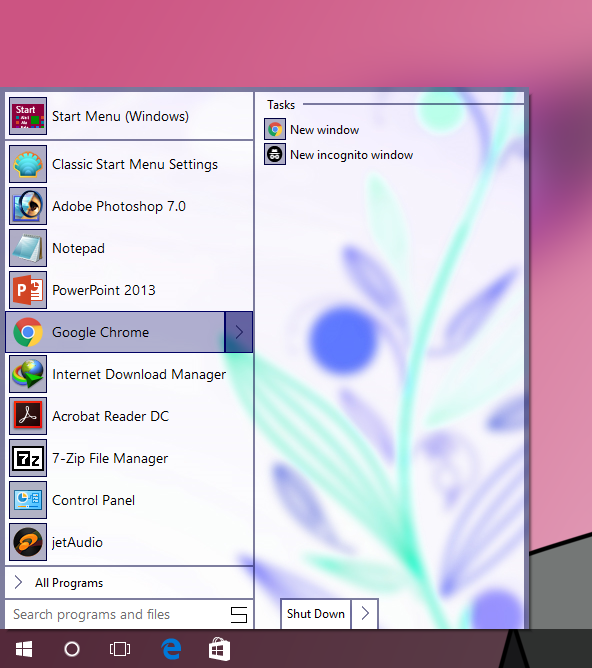Open Task View on the taskbar
Screen dimensions: 592x668
click(x=120, y=649)
